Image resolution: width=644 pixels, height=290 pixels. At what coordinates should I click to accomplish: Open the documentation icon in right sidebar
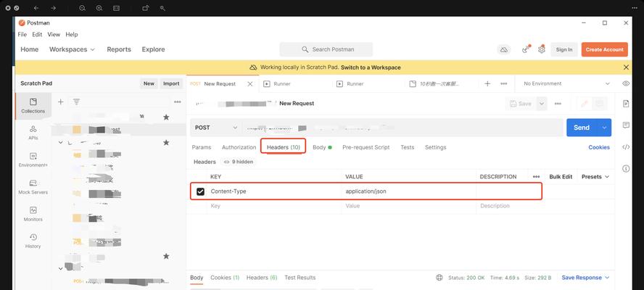pyautogui.click(x=626, y=104)
